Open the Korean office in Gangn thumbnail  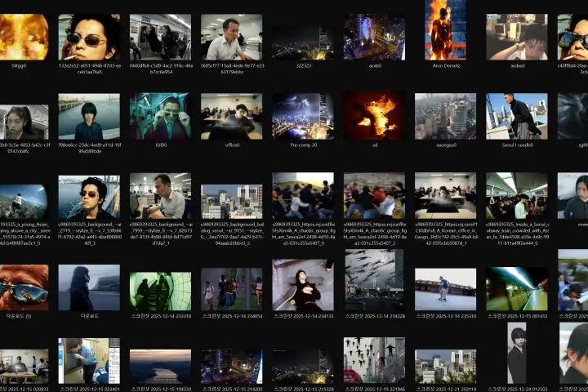click(446, 196)
